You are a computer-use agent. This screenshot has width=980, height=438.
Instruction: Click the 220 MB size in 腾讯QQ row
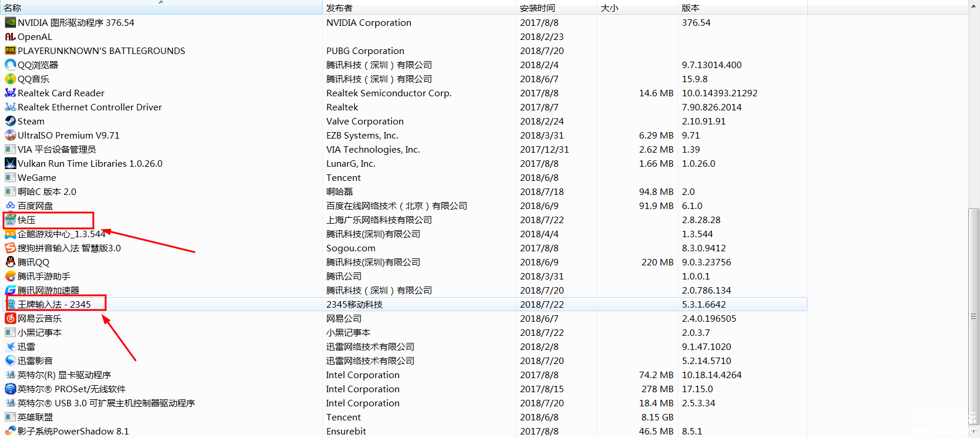657,262
